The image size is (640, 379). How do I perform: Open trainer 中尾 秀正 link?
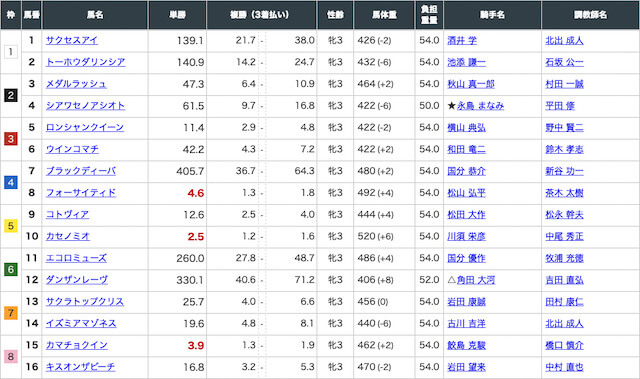point(564,237)
